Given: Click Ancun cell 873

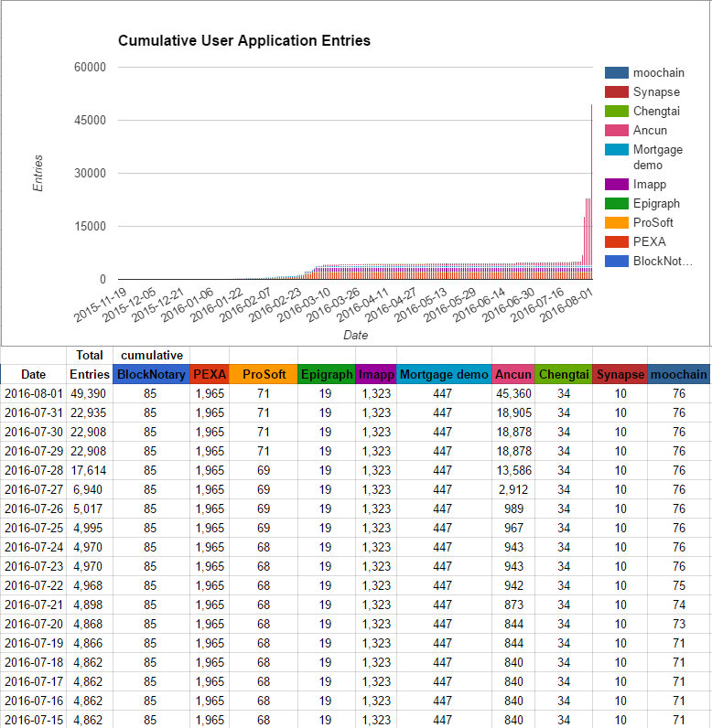Looking at the screenshot, I should [513, 605].
